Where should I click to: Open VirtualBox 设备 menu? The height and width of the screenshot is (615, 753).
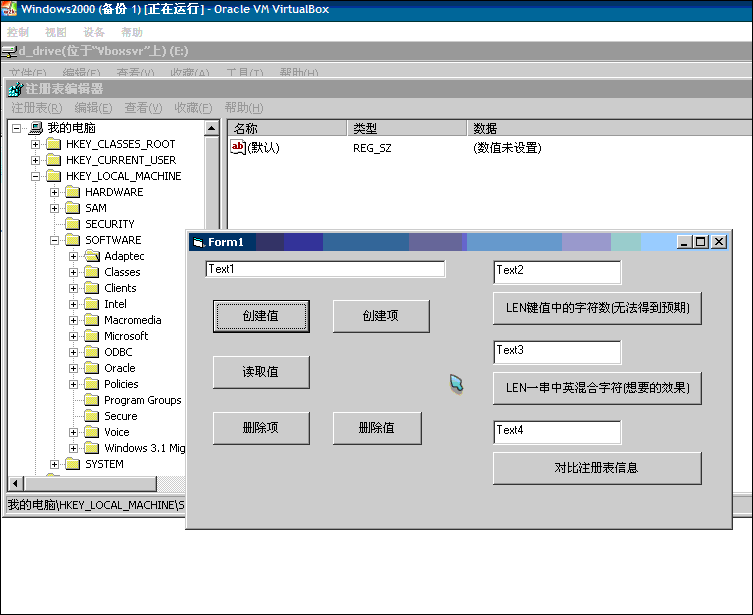point(94,32)
